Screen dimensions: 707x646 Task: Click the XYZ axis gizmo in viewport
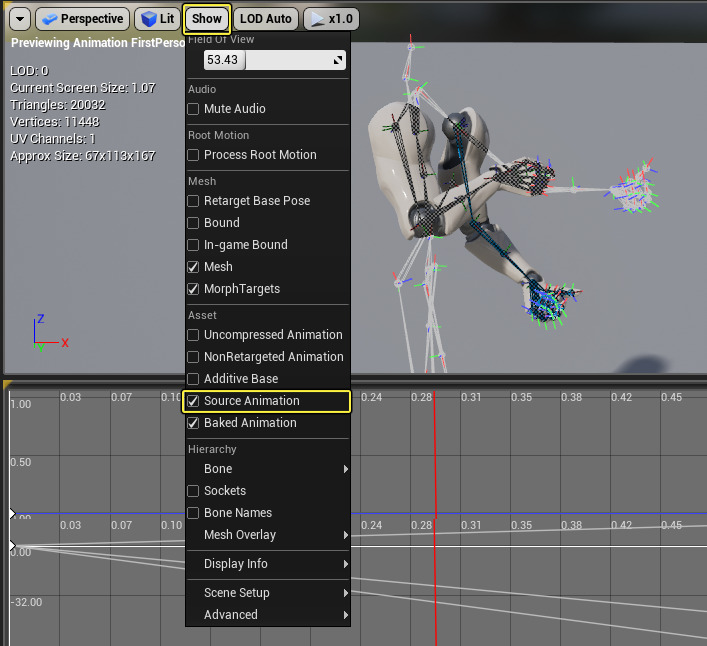pos(46,334)
